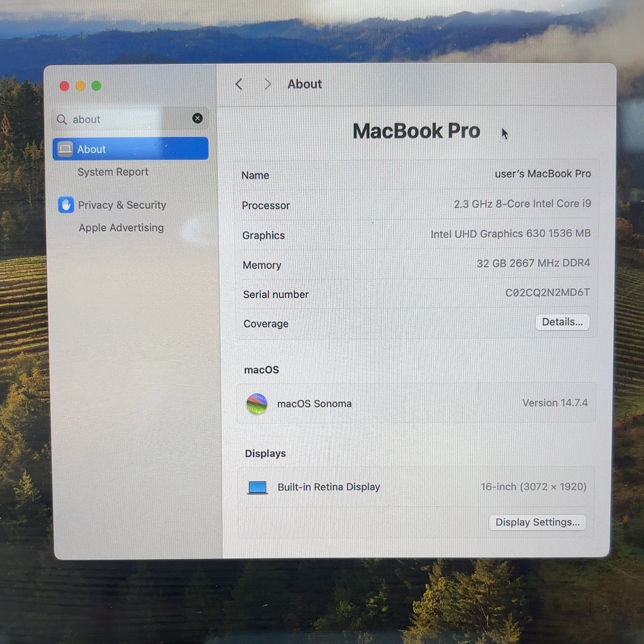Click the Graphics label
This screenshot has height=644, width=644.
coord(264,235)
